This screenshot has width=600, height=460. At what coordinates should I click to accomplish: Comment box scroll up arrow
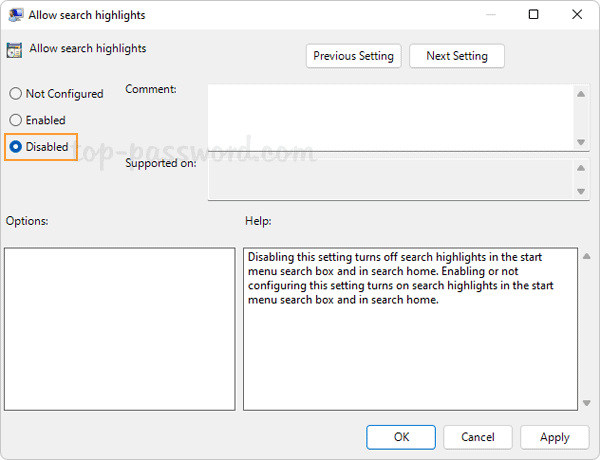[581, 94]
